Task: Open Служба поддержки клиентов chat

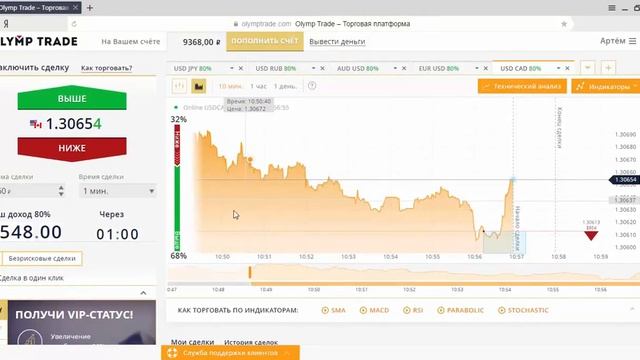Action: point(230,353)
